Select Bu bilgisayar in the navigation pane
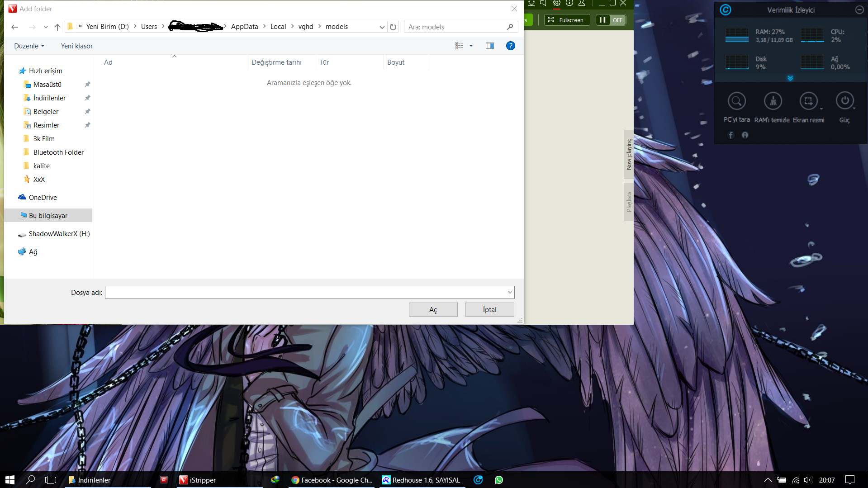 (x=48, y=216)
